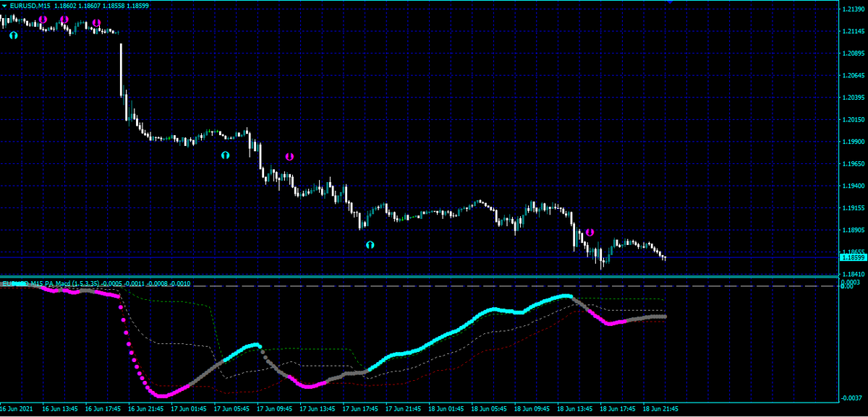Viewport: 868px width, 417px height.
Task: Click the 1.18905 price scale label
Action: click(x=854, y=230)
